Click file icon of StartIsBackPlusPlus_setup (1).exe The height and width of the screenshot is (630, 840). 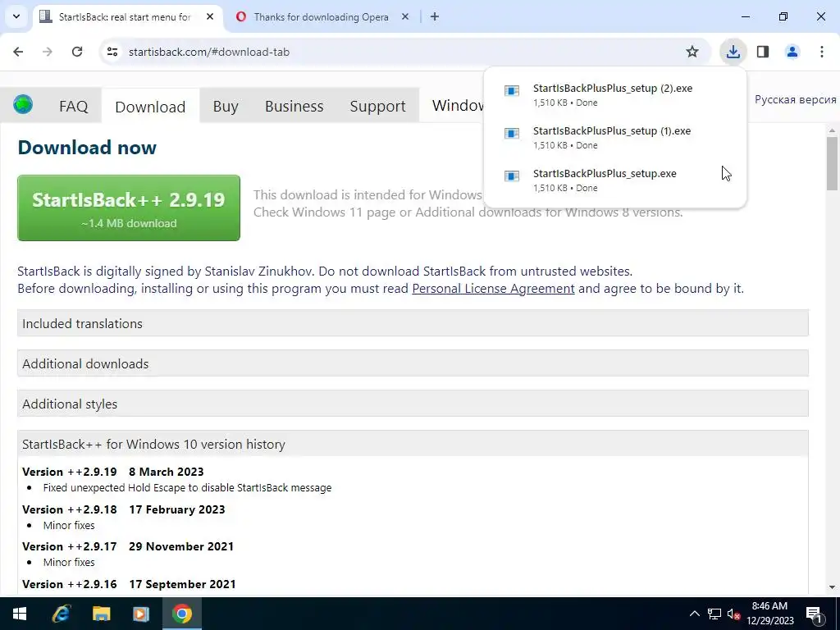[512, 133]
